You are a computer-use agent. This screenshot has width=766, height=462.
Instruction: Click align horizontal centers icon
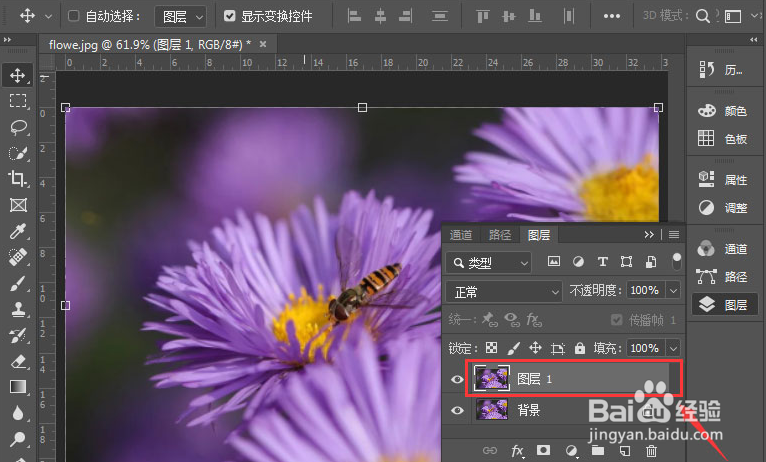click(x=380, y=16)
